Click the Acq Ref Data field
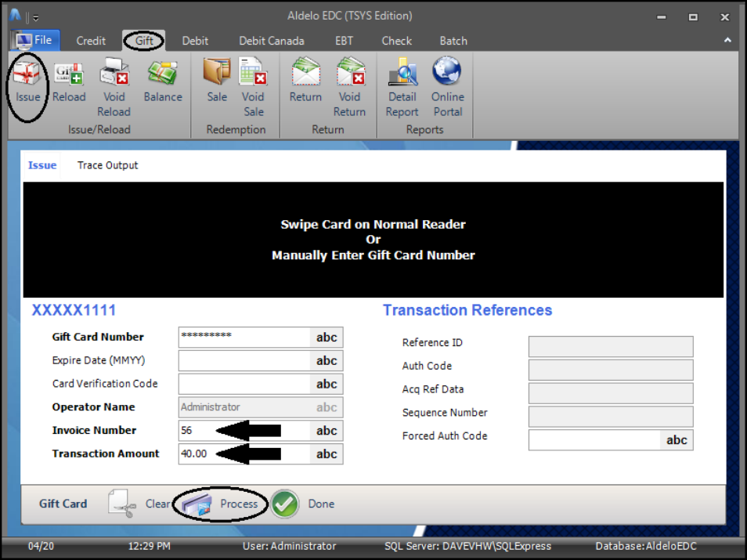This screenshot has height=560, width=747. pos(611,393)
